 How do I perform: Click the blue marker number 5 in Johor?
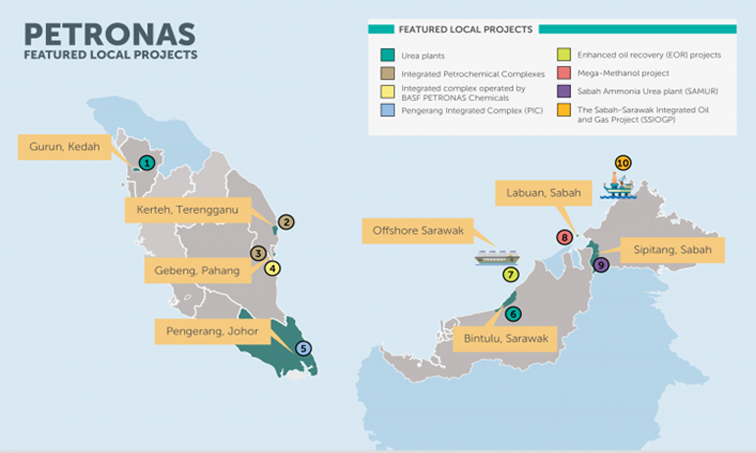[303, 348]
